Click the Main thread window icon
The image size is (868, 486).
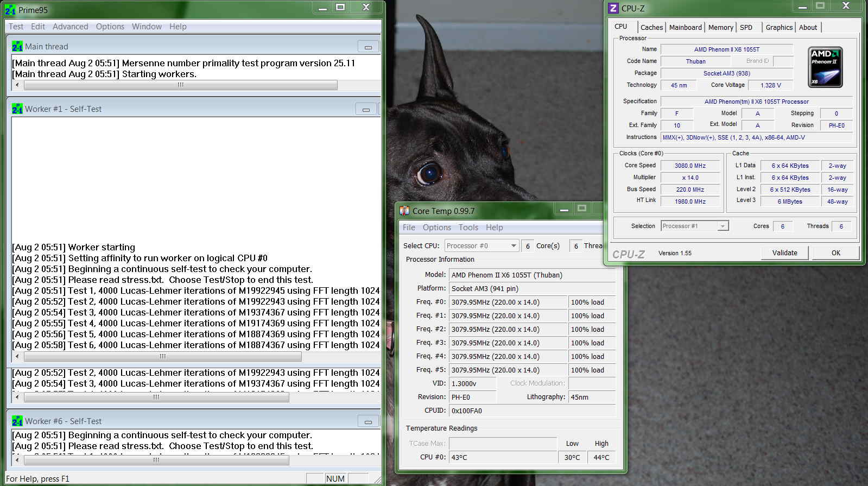pos(17,47)
